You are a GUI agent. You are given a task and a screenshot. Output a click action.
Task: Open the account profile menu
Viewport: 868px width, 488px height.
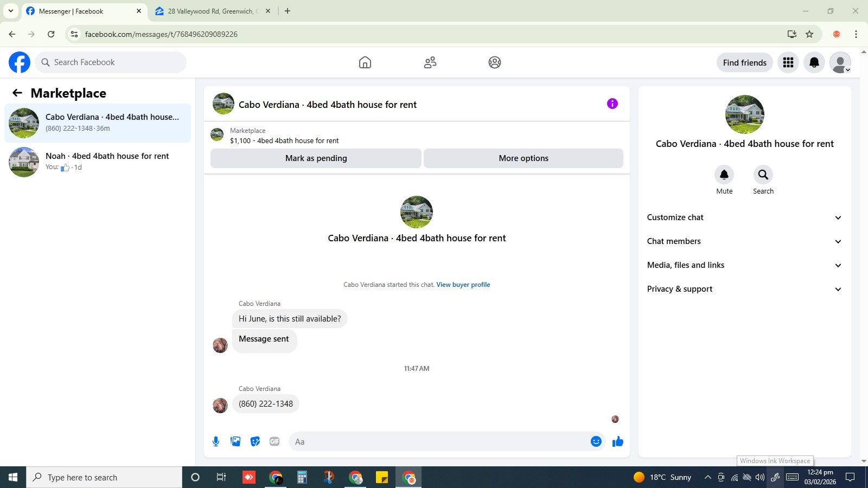(840, 62)
